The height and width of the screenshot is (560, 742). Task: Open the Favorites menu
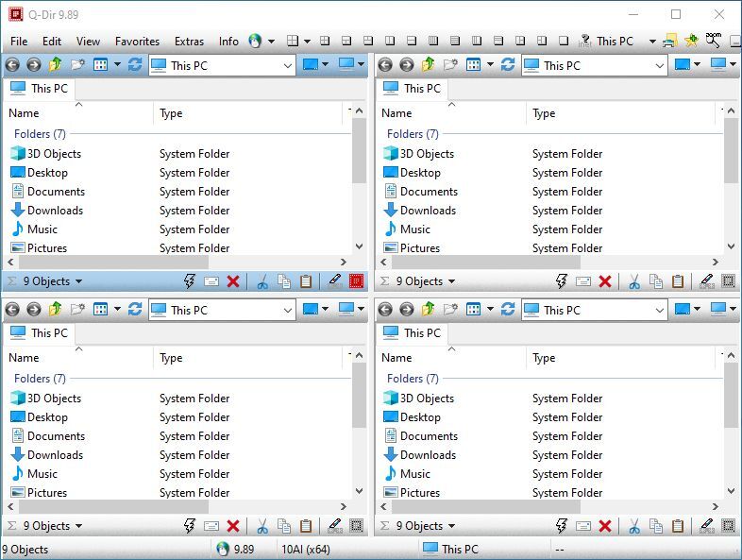tap(137, 42)
